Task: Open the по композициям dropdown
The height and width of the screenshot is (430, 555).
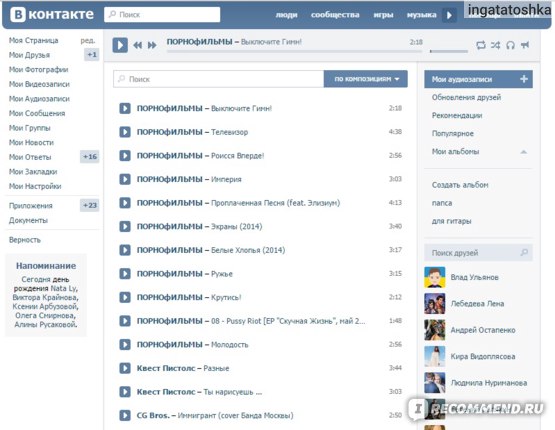Action: [x=366, y=79]
